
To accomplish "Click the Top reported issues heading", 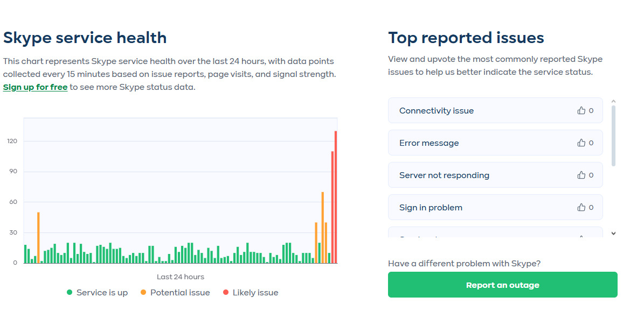I will coord(466,38).
